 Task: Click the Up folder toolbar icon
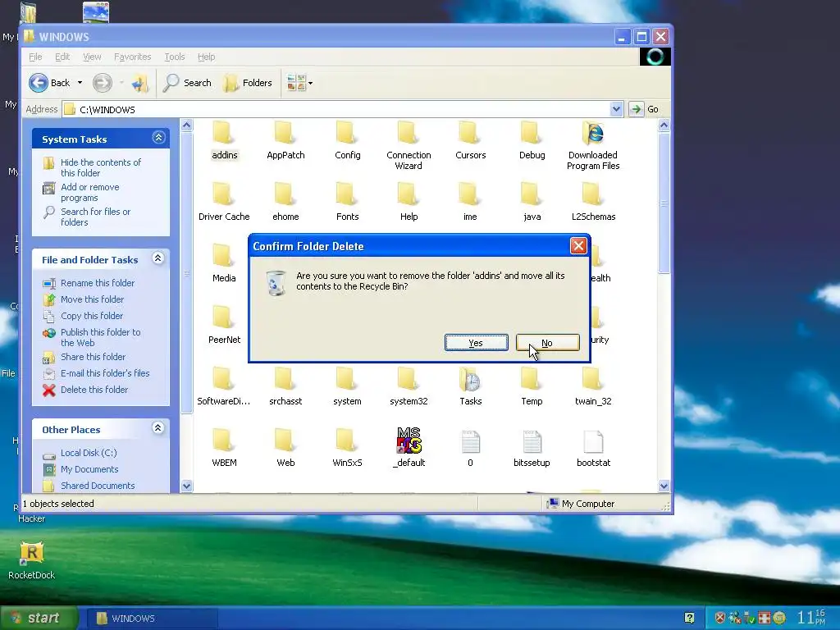139,83
